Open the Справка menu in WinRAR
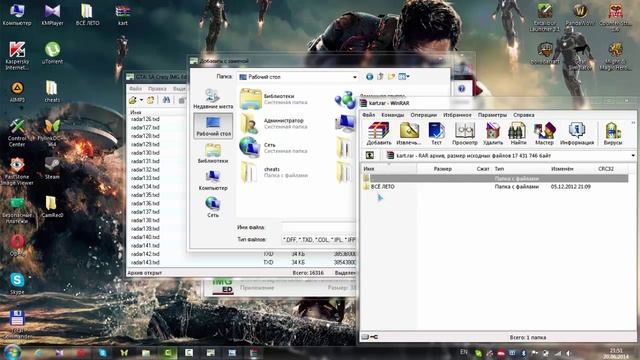 tap(524, 115)
